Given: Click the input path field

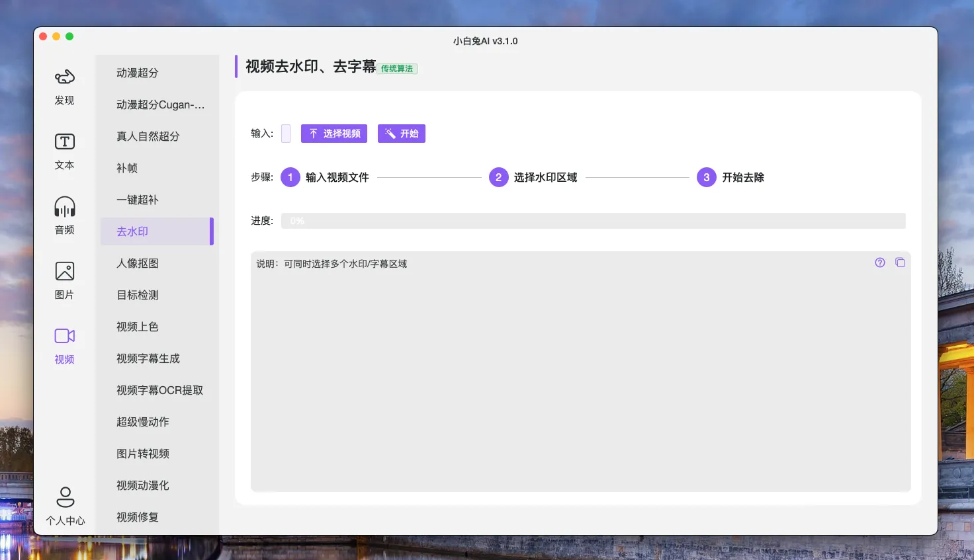Looking at the screenshot, I should point(286,134).
